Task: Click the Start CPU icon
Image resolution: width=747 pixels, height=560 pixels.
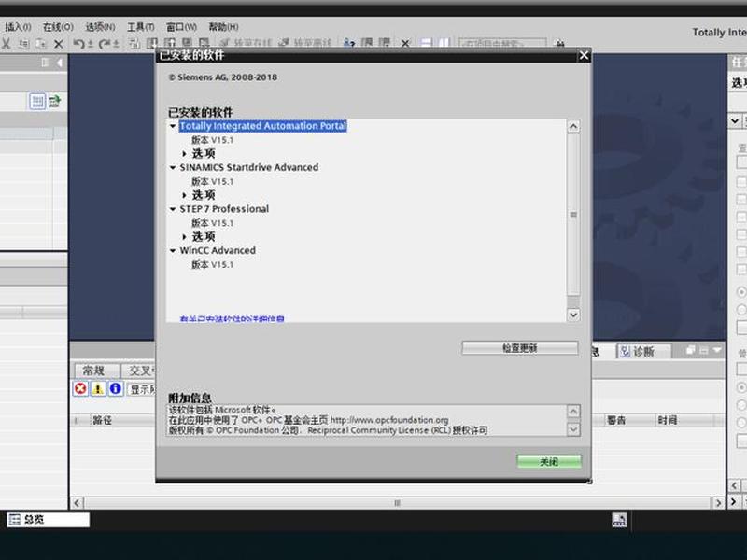Action: pos(367,43)
